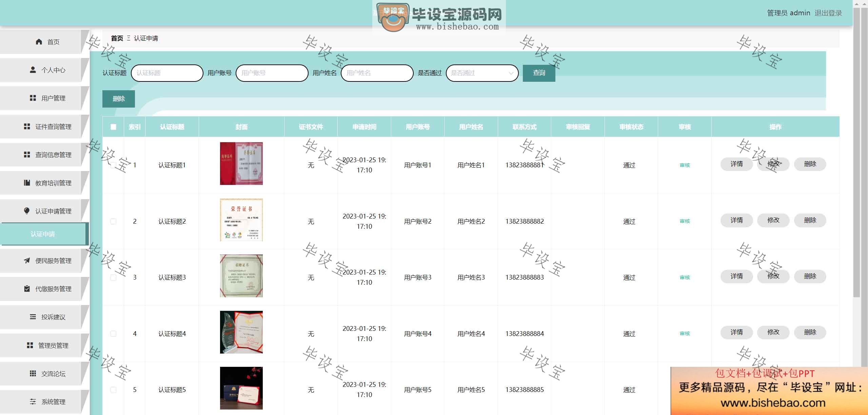Click 首页 in the breadcrumb
The height and width of the screenshot is (415, 868).
(117, 38)
